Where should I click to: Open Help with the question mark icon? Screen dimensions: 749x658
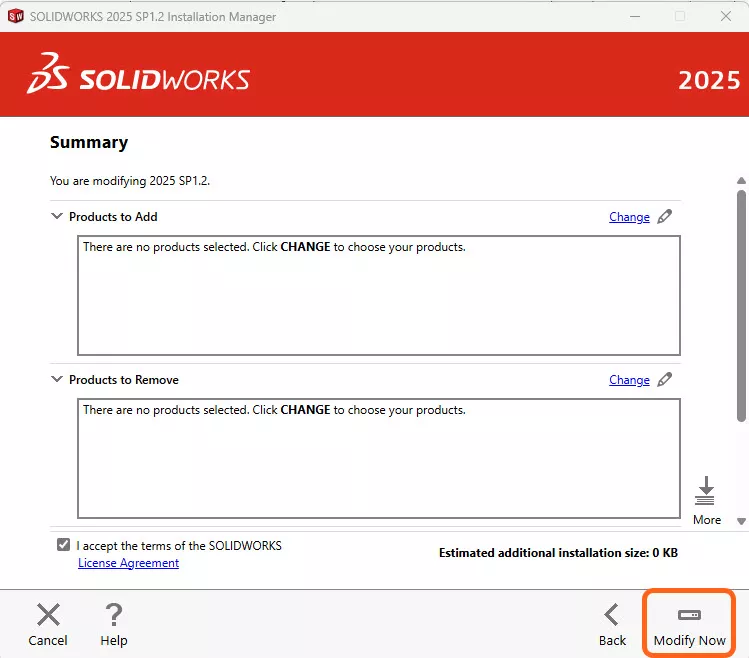(x=114, y=615)
